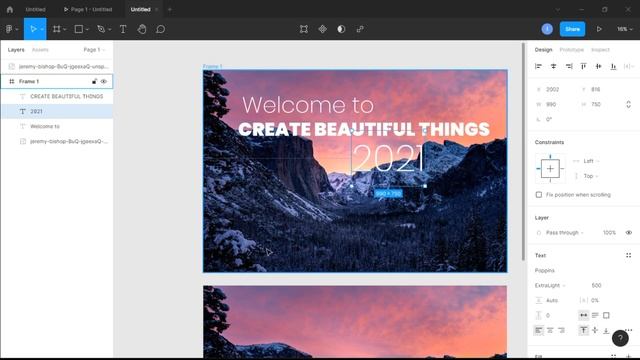Select the Rectangle shape tool
Screen dimensions: 640x360
(78, 29)
